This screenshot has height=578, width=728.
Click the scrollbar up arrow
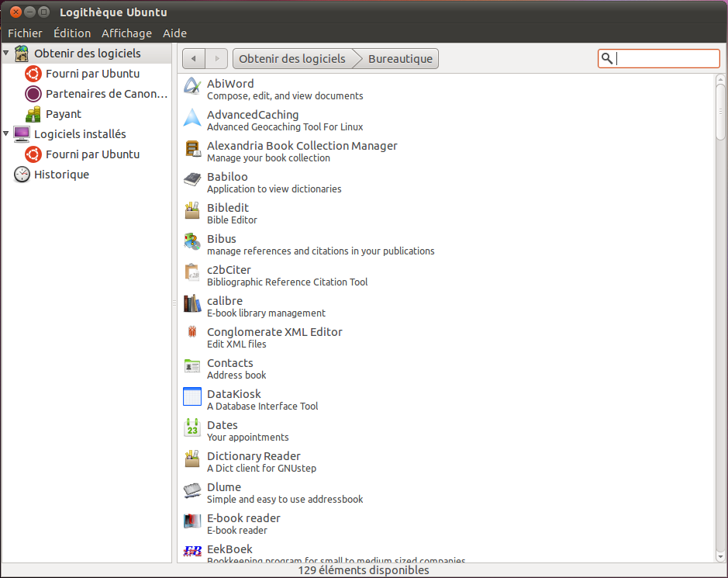[x=720, y=79]
